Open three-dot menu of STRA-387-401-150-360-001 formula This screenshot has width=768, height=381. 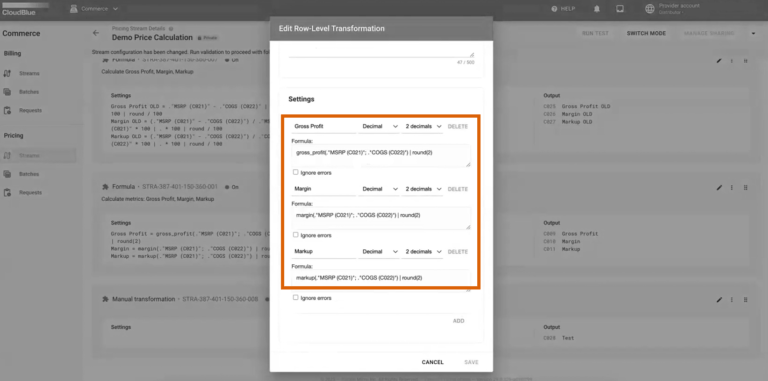pyautogui.click(x=732, y=188)
